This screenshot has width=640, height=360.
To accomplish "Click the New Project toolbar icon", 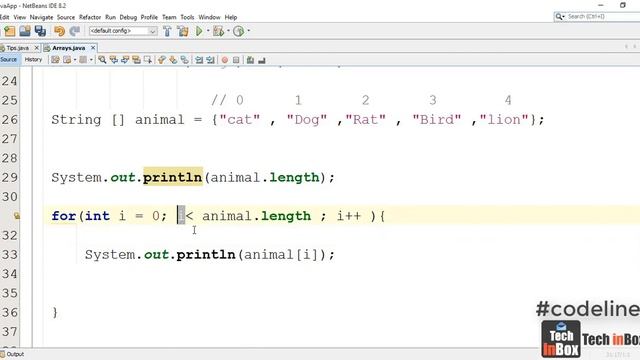I will tap(9, 31).
